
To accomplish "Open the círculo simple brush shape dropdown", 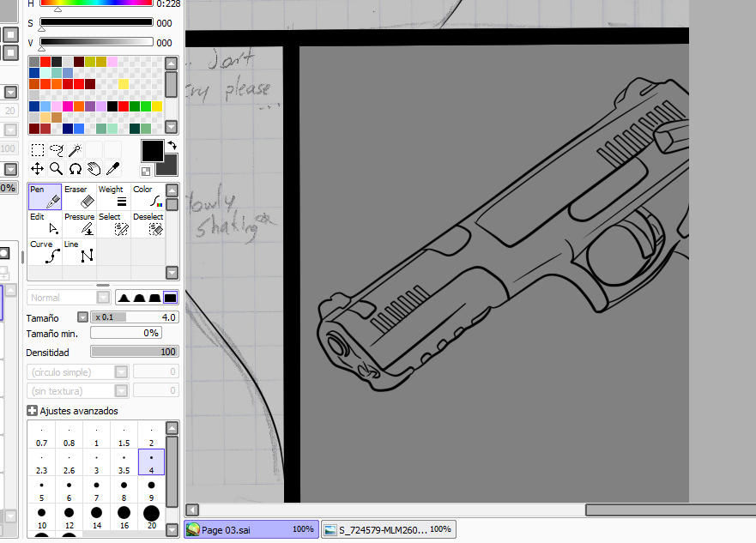I will [121, 372].
